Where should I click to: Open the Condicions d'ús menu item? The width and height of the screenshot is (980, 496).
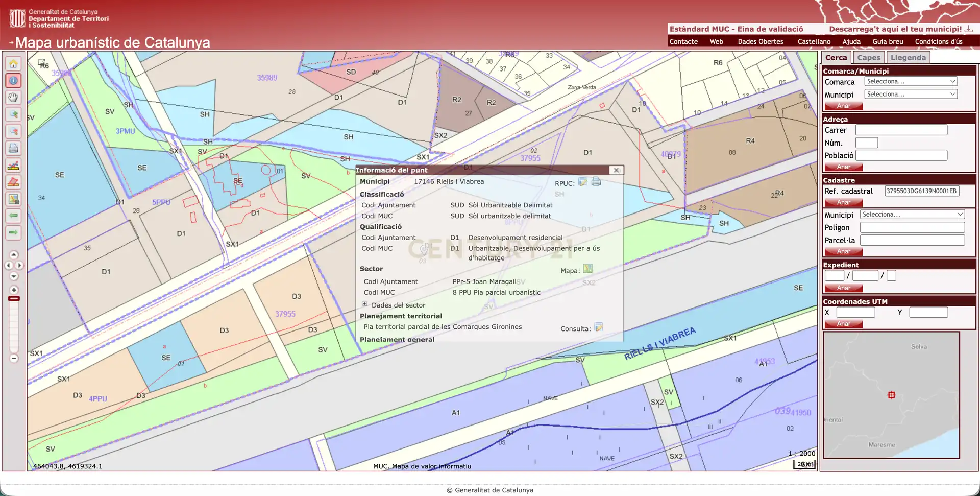click(939, 42)
